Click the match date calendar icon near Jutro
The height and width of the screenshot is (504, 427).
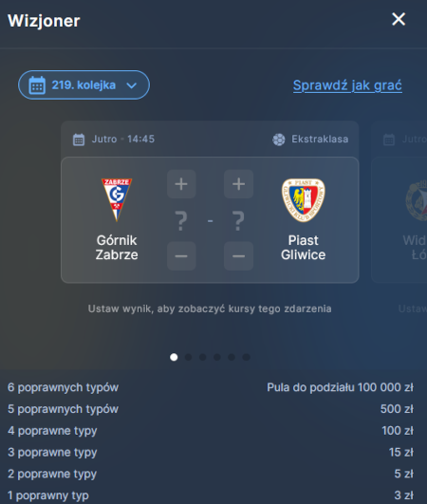(79, 140)
